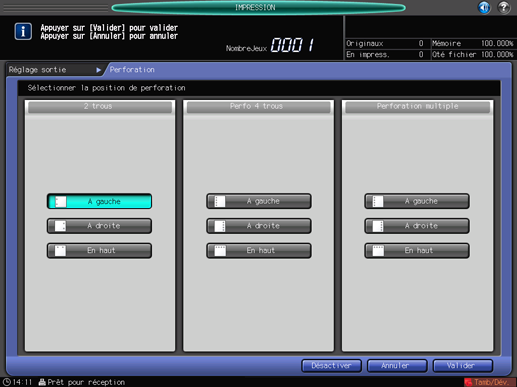Click the En impress. count field
Image resolution: width=517 pixels, height=387 pixels.
pos(385,54)
